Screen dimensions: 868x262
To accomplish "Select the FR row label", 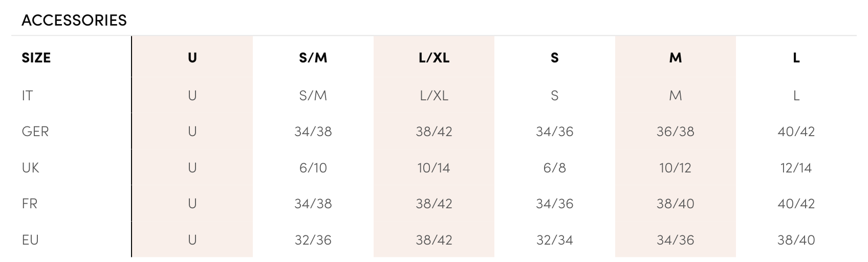I will (x=30, y=204).
